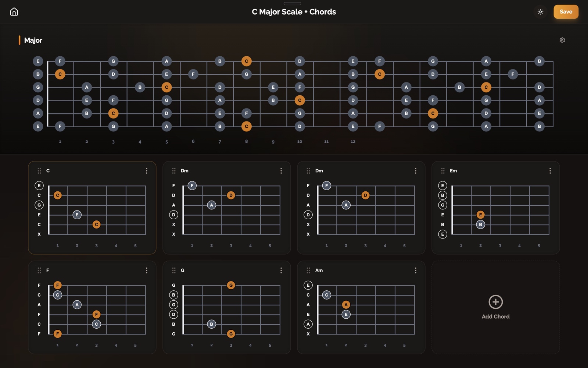
Task: Toggle open D string on Dm chord
Action: 173,215
